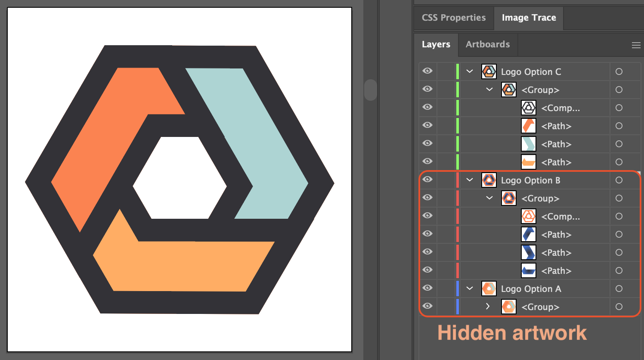Click the dark blue Path thumbnail in Logo Option B
Screen dimensions: 644x360
coord(528,234)
